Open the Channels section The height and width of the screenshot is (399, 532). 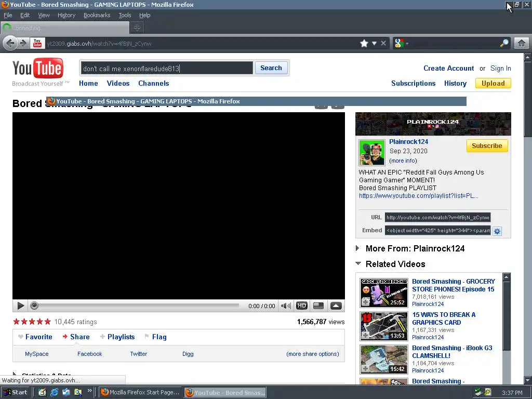[x=153, y=83]
